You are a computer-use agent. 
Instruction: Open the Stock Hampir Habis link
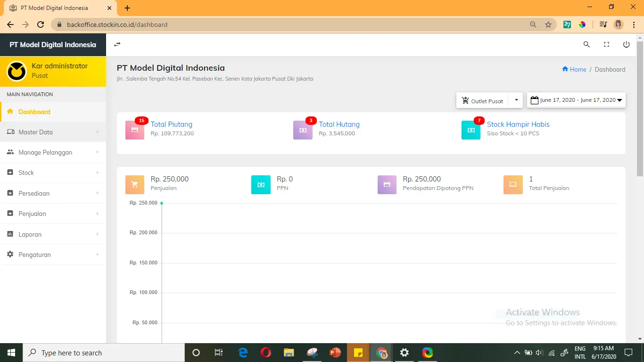click(518, 124)
